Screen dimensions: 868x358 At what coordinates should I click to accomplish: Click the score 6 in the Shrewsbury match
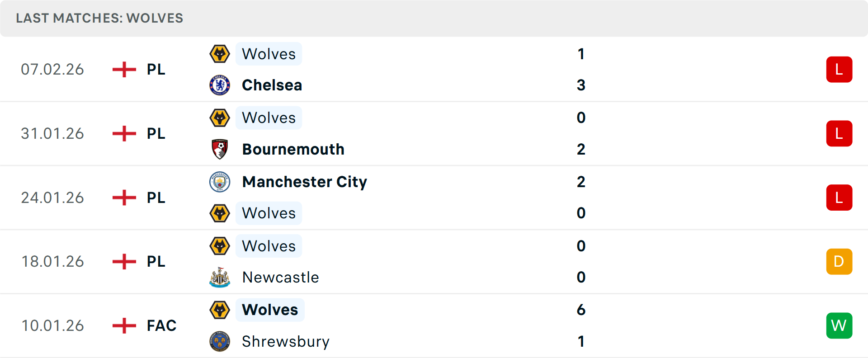click(581, 311)
